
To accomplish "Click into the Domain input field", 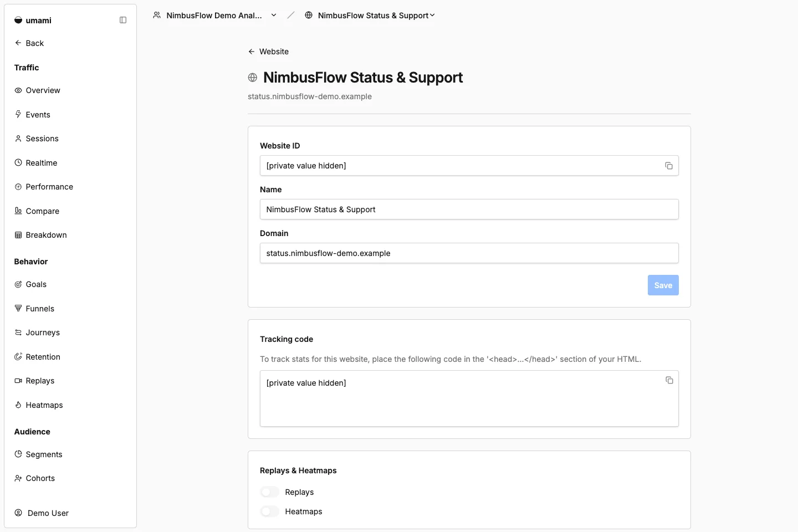I will pos(469,253).
